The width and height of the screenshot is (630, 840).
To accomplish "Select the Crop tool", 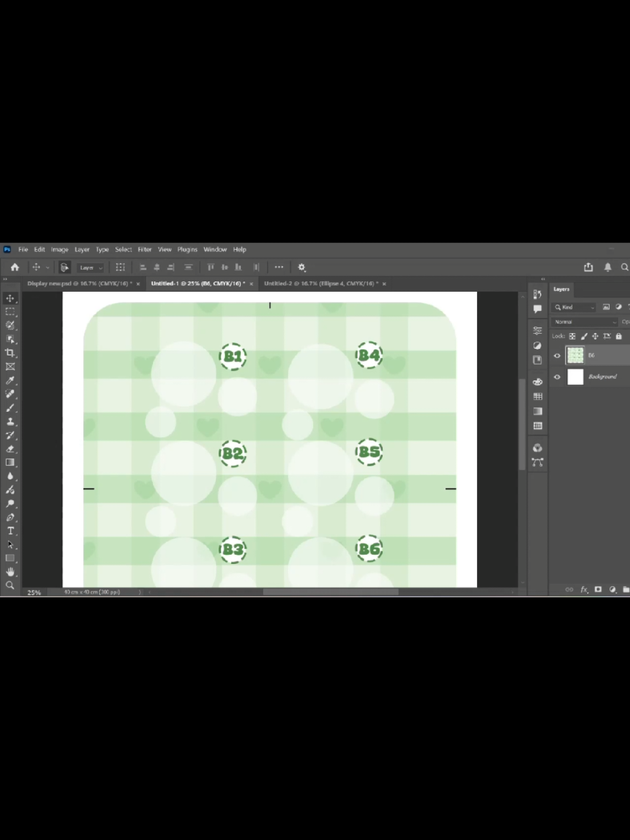I will pyautogui.click(x=10, y=353).
